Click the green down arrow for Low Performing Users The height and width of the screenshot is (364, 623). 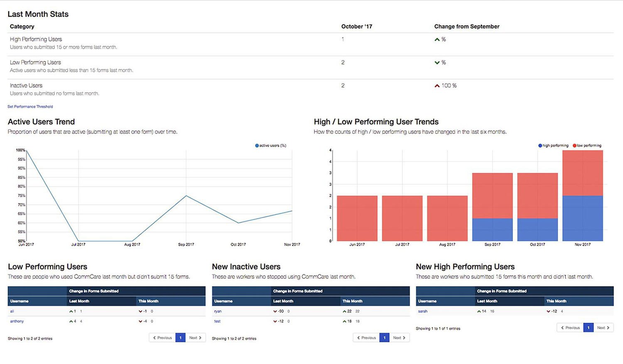(437, 63)
